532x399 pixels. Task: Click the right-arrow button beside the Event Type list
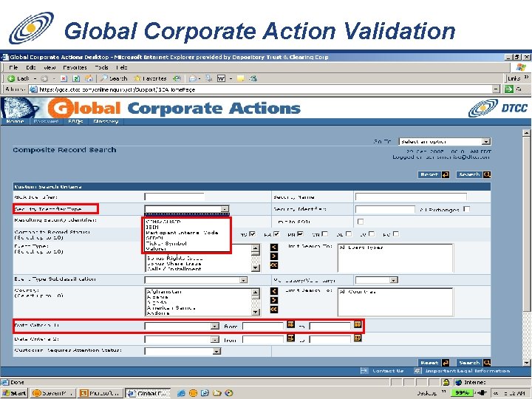pos(274,256)
